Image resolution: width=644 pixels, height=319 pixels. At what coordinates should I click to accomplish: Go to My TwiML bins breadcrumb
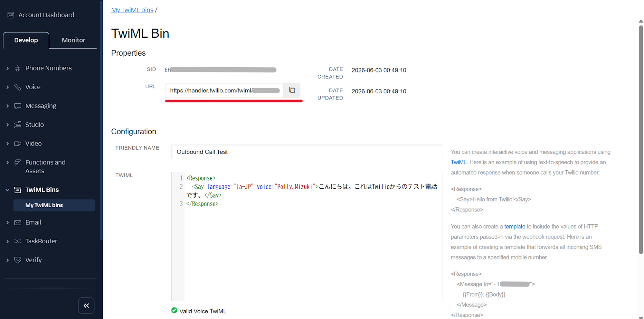tap(132, 10)
